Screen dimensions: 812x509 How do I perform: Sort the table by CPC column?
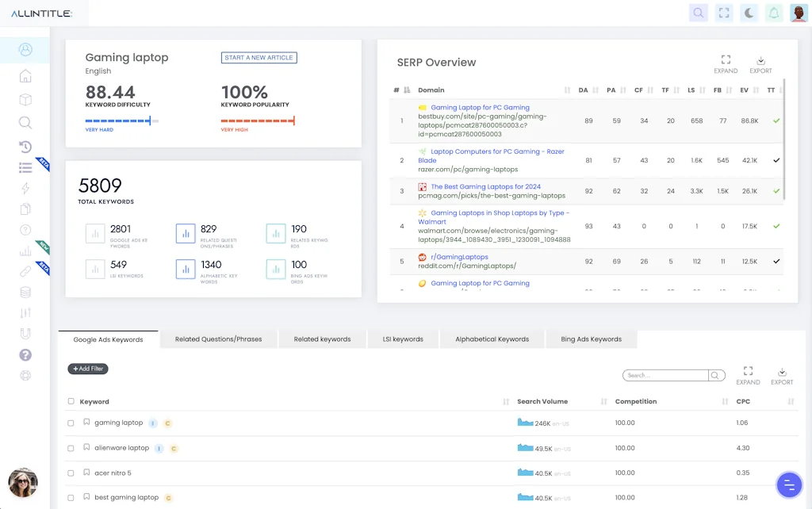click(743, 402)
